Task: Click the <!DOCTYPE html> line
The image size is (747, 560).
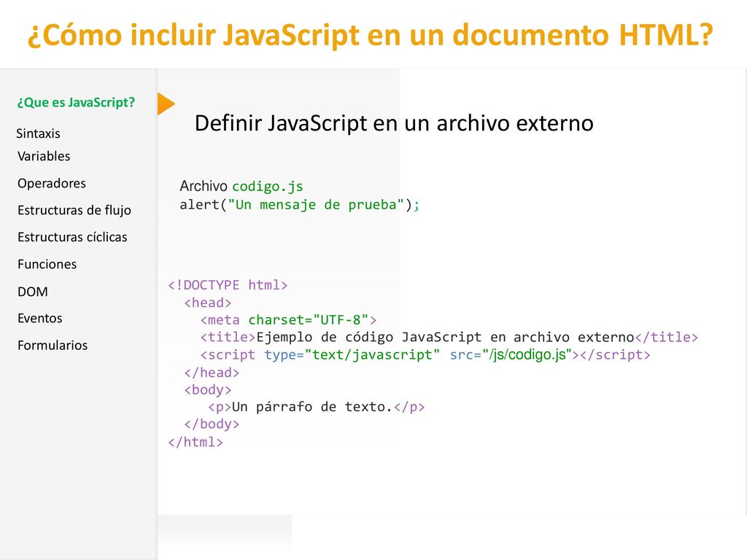Action: click(228, 285)
